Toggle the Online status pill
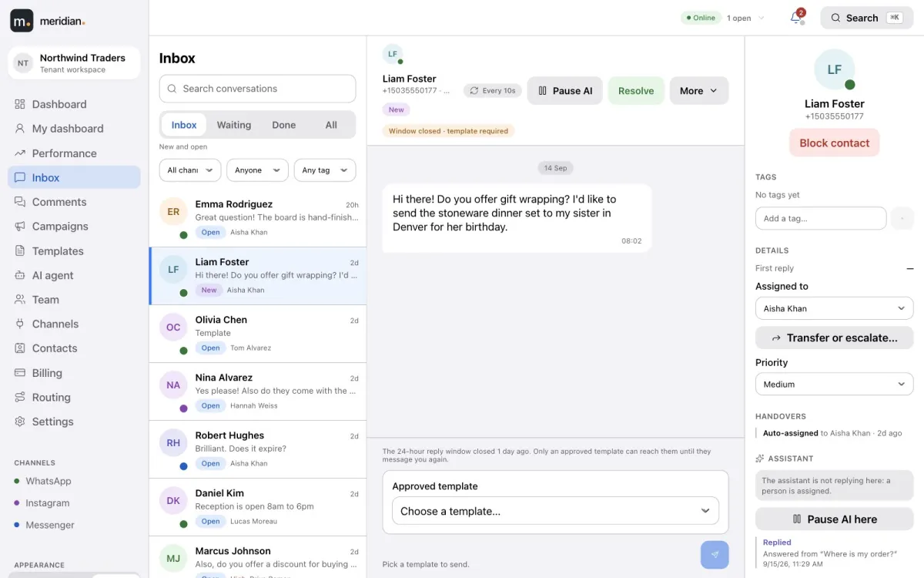Screen dimensions: 924x578 click(x=699, y=18)
